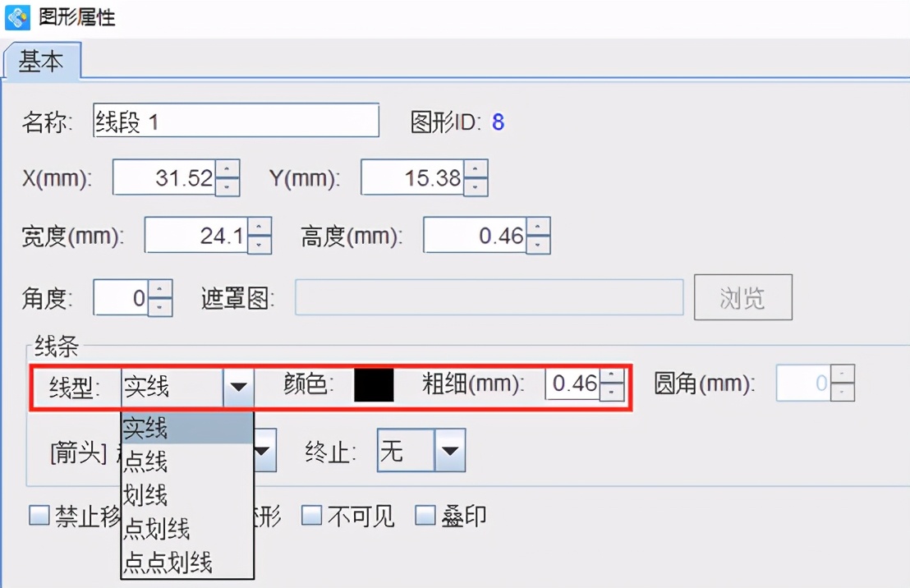Edit the 名称 field containing 线段 1
Screen dimensions: 910x588
(236, 120)
